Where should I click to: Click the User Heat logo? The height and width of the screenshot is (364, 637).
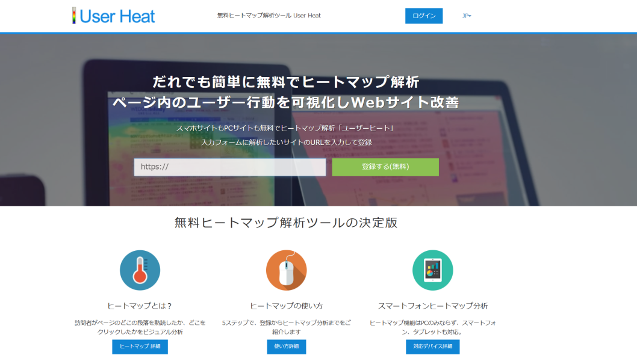click(114, 16)
